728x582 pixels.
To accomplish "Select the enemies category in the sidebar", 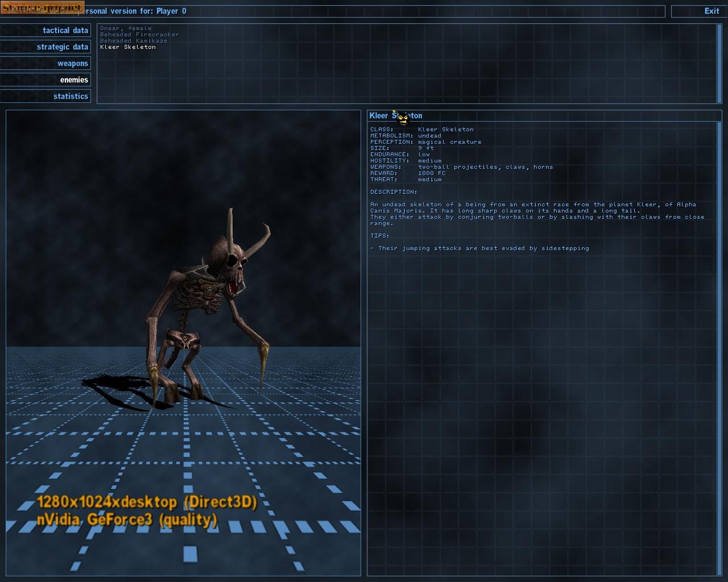I will pos(74,80).
